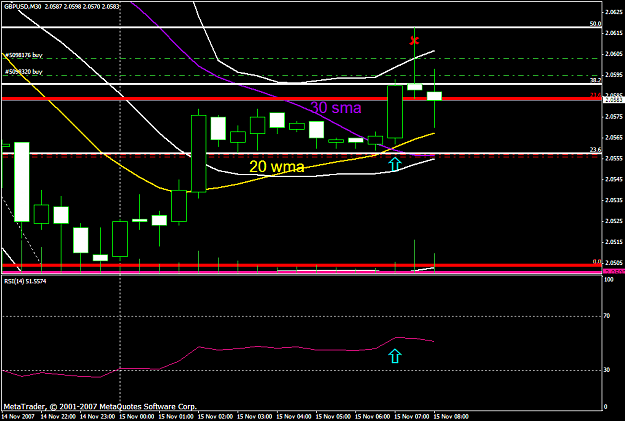
Task: Click the 15 Nov 02:00 time label
Action: 215,417
